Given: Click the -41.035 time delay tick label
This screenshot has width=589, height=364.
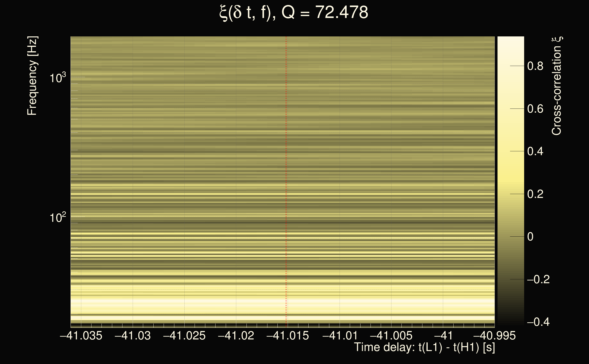Looking at the screenshot, I should click(81, 336).
